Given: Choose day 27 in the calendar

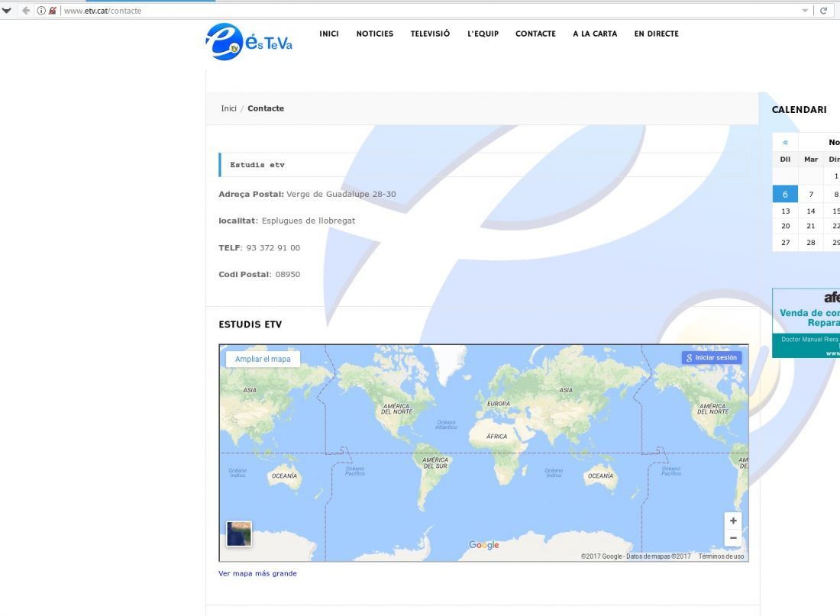Looking at the screenshot, I should pos(785,243).
